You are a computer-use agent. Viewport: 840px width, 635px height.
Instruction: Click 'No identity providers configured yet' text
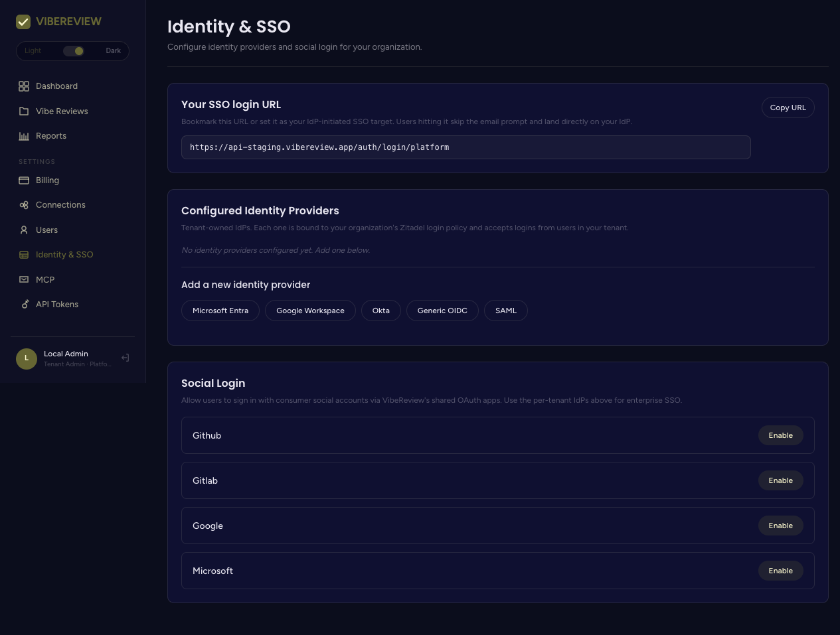coord(276,250)
